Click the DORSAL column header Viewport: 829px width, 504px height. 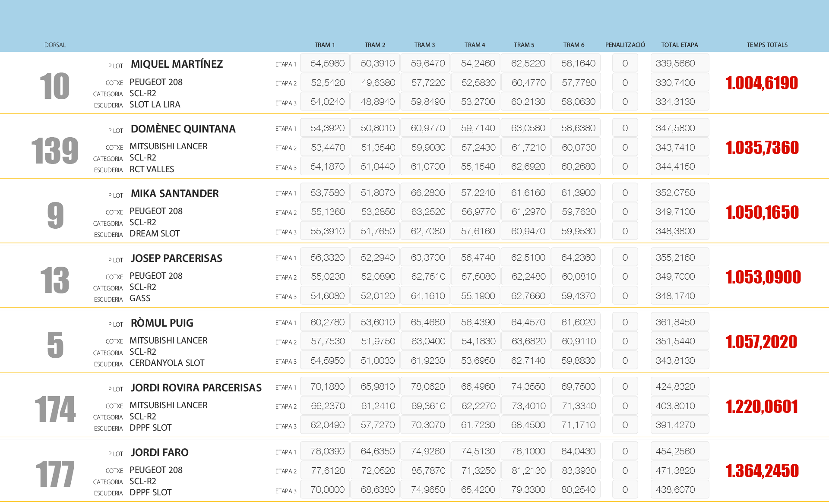tap(55, 45)
